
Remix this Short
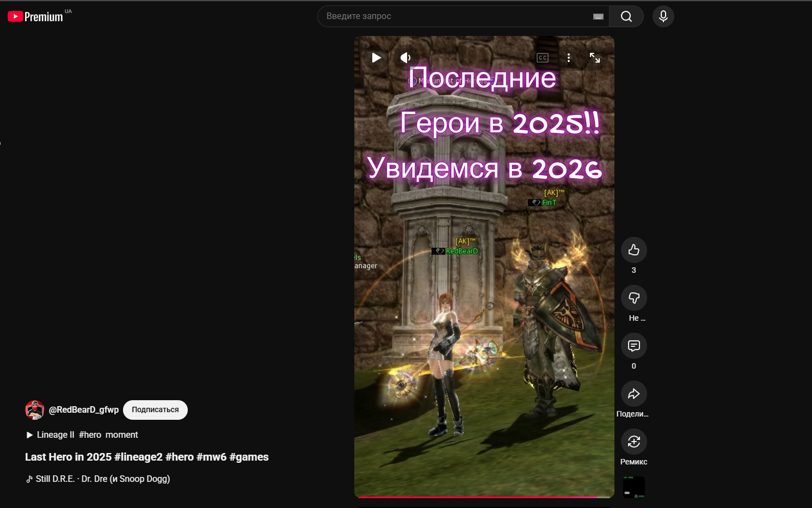tap(633, 442)
